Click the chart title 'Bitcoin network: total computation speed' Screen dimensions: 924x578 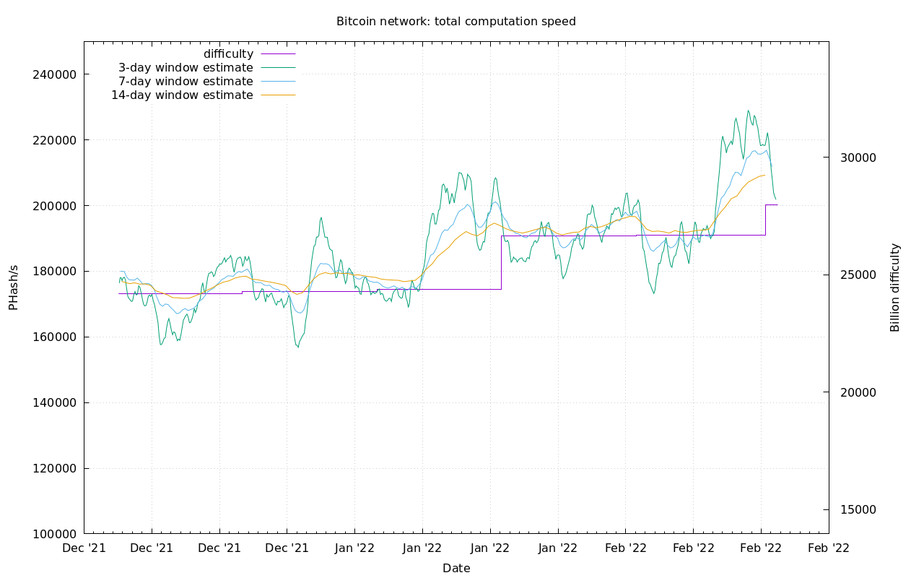point(456,22)
